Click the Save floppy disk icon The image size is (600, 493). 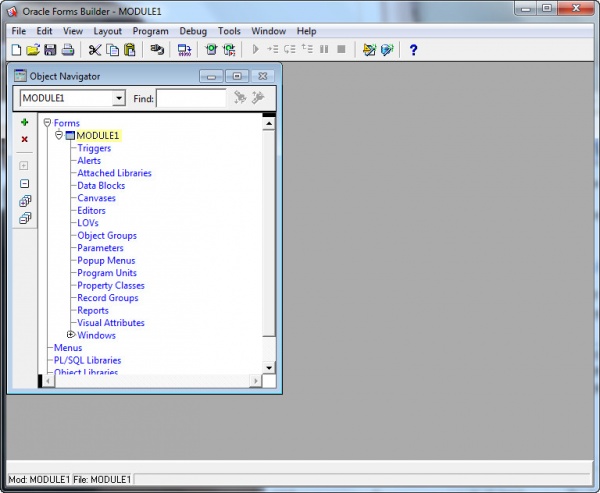click(x=50, y=50)
